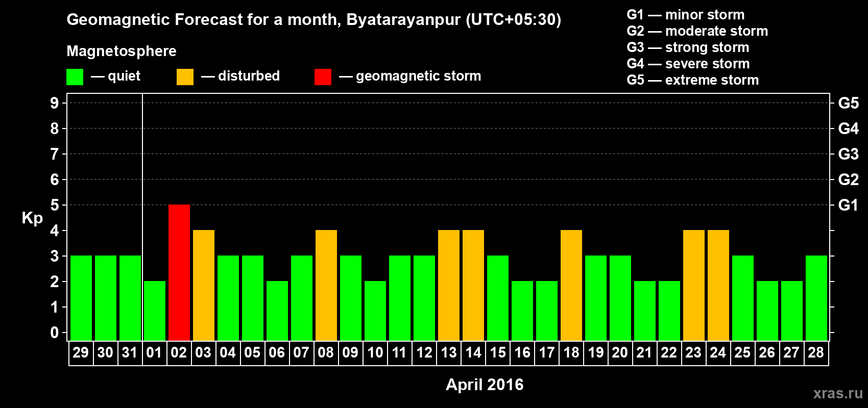Click the G4 right axis label
This screenshot has height=408, width=868.
click(849, 129)
